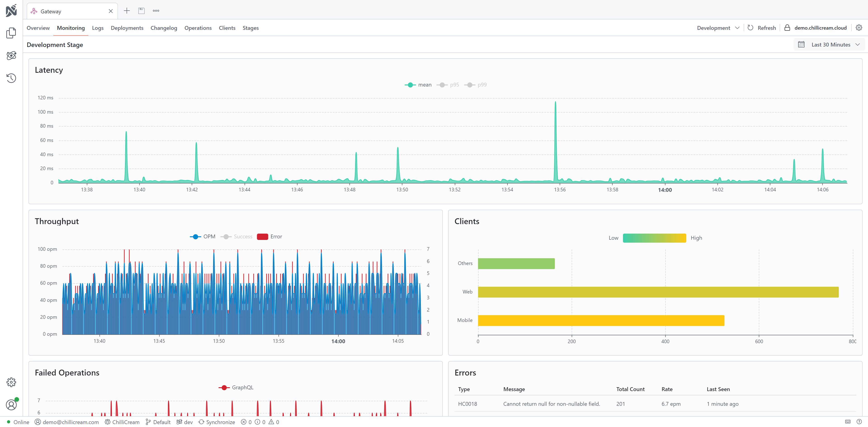Image resolution: width=868 pixels, height=427 pixels.
Task: Click the Low-High gradient legend in Clients panel
Action: point(654,238)
